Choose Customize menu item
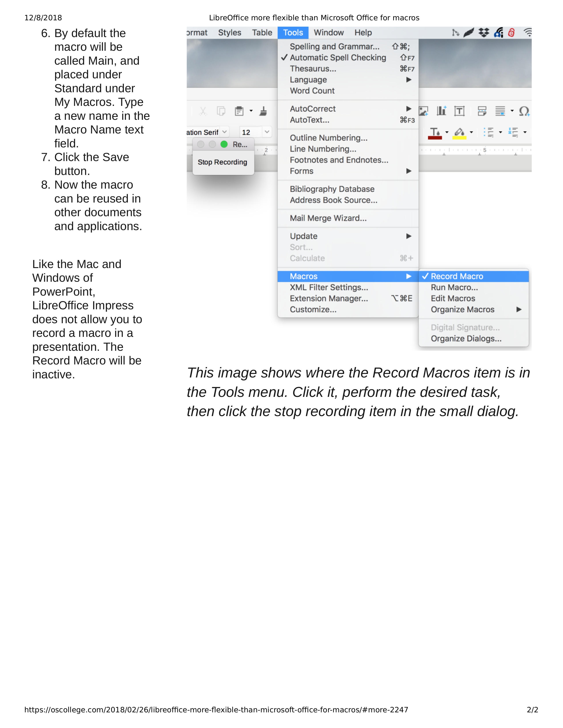This screenshot has width=563, height=728. [348, 309]
